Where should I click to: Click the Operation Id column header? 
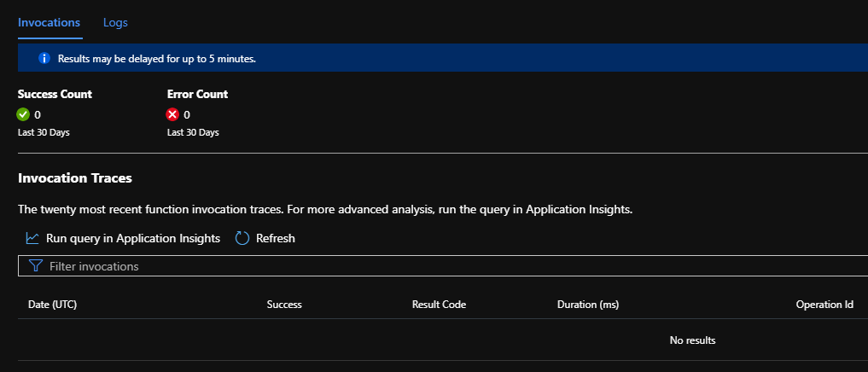[824, 305]
